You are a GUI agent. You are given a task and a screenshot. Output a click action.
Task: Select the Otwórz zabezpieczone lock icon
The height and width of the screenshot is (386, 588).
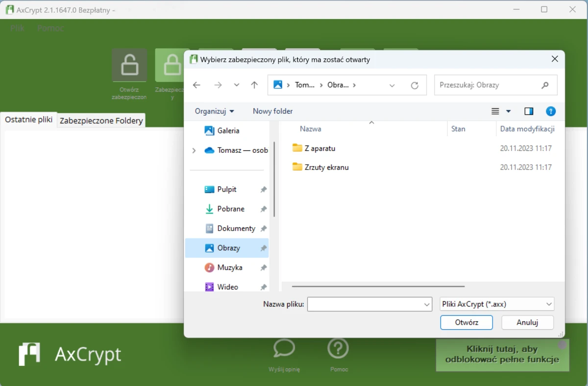(129, 65)
